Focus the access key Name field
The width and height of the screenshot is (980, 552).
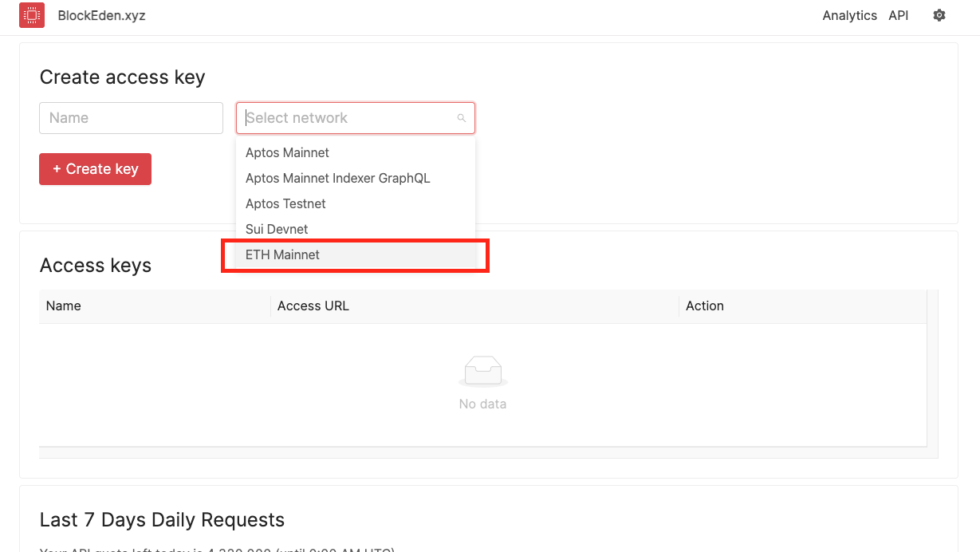pyautogui.click(x=131, y=118)
